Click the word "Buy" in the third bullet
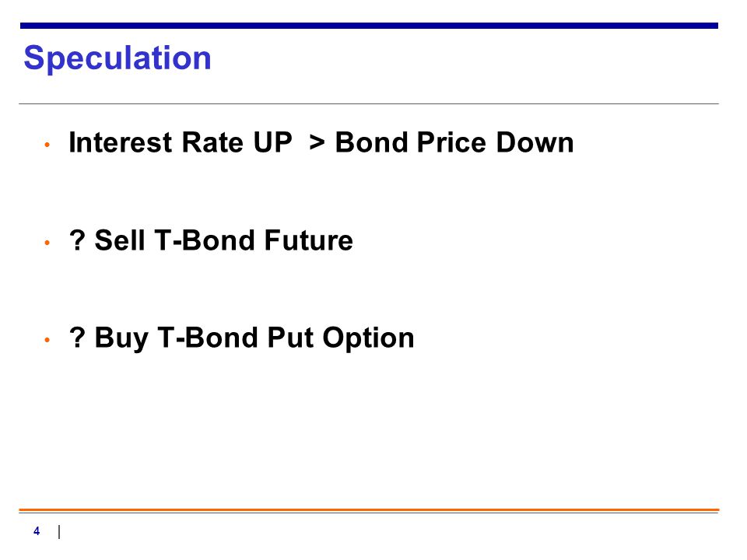 coord(121,339)
